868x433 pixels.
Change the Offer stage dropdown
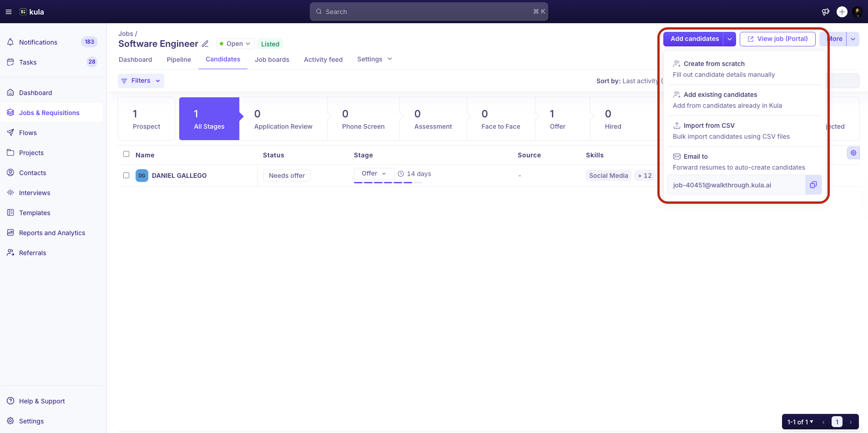[374, 174]
